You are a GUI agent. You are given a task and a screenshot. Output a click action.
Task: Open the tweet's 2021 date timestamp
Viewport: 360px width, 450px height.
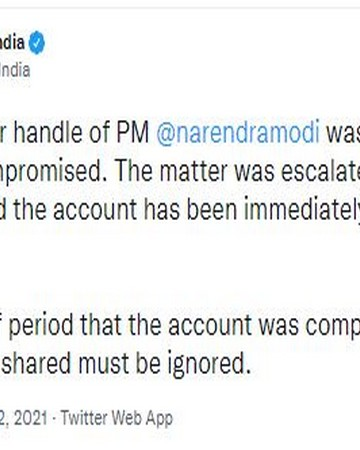pyautogui.click(x=23, y=418)
